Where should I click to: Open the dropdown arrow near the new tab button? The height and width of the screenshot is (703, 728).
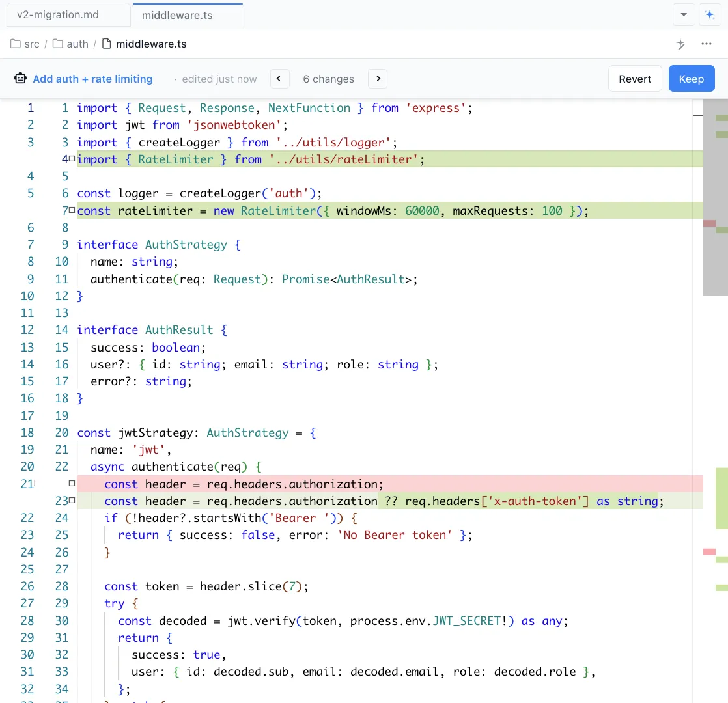tap(684, 14)
